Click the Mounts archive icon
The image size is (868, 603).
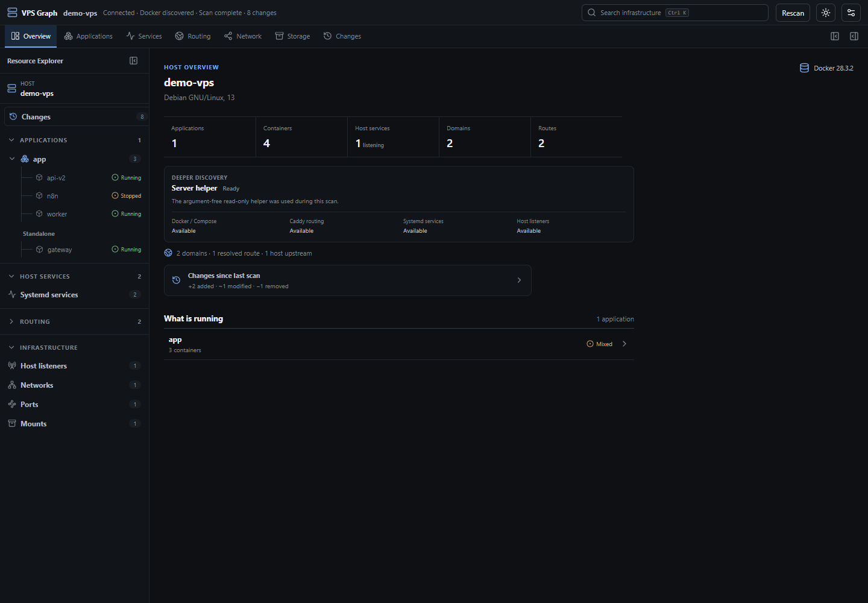(x=12, y=424)
